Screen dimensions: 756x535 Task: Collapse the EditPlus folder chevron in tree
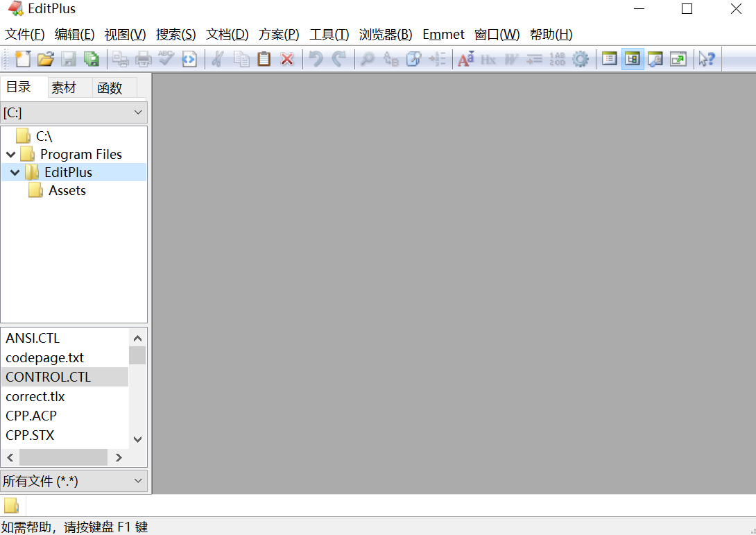point(15,173)
